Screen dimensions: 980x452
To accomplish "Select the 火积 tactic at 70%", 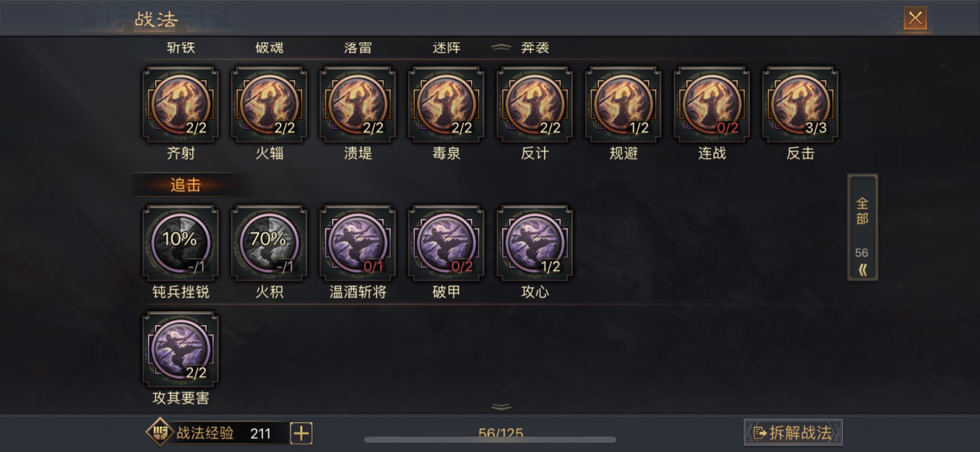I will (269, 243).
